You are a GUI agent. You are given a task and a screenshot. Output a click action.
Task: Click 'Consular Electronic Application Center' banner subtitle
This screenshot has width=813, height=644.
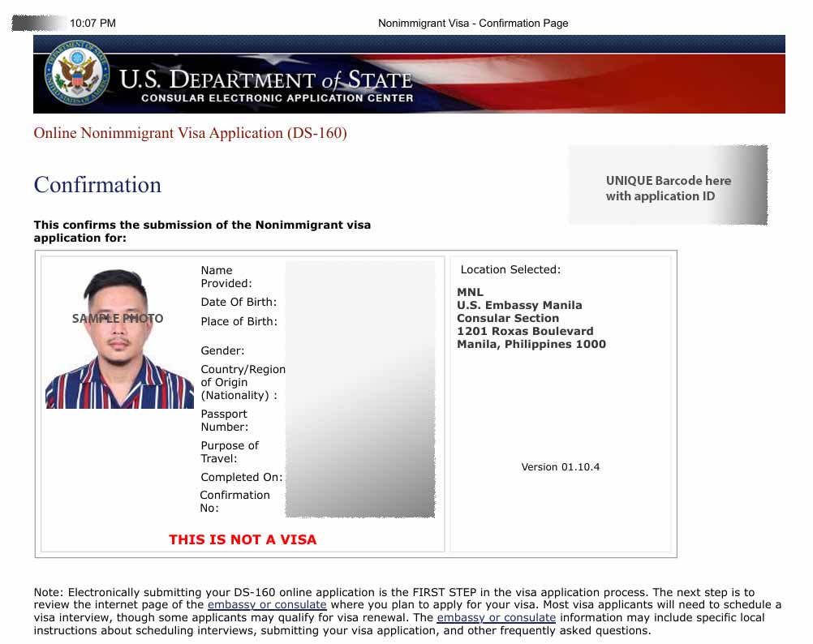pyautogui.click(x=277, y=98)
